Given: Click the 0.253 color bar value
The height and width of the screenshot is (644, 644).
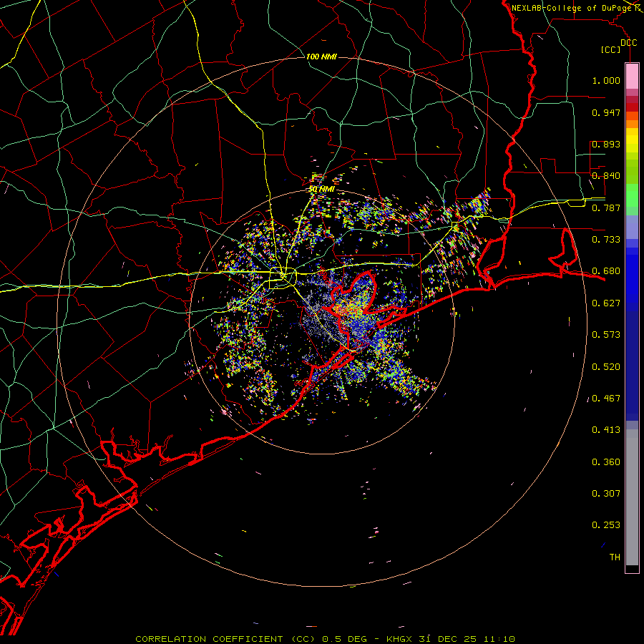Looking at the screenshot, I should 606,525.
